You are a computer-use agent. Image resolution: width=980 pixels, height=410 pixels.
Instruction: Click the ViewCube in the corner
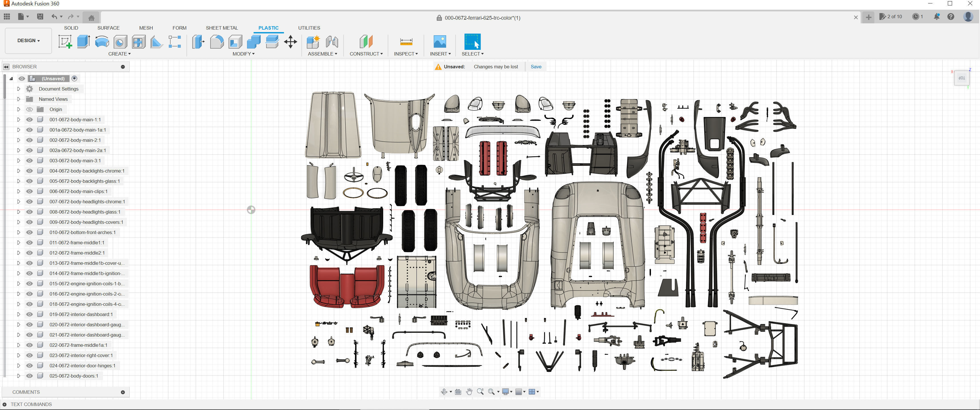[961, 78]
